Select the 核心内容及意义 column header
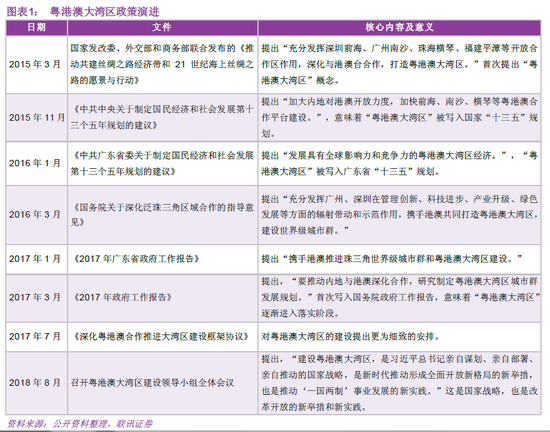The image size is (550, 432). click(400, 28)
